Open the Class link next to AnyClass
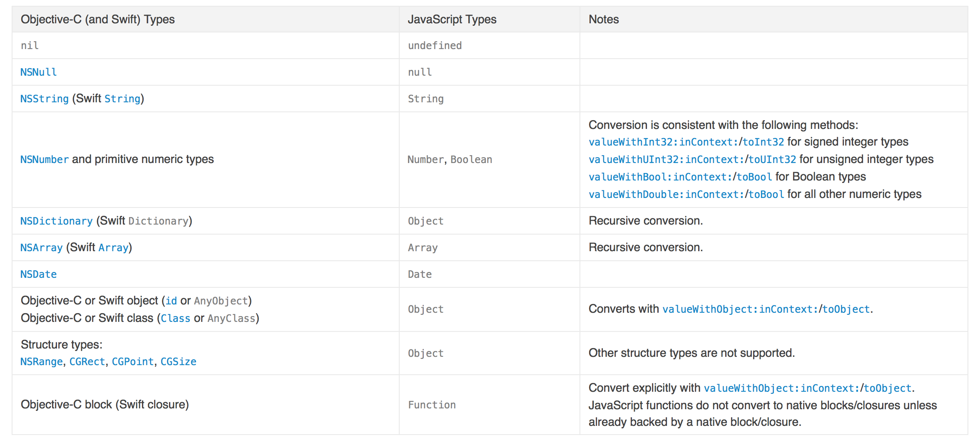This screenshot has height=440, width=980. pyautogui.click(x=175, y=318)
